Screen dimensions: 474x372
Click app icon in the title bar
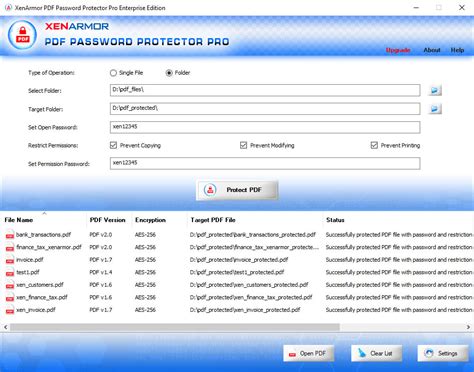point(8,8)
